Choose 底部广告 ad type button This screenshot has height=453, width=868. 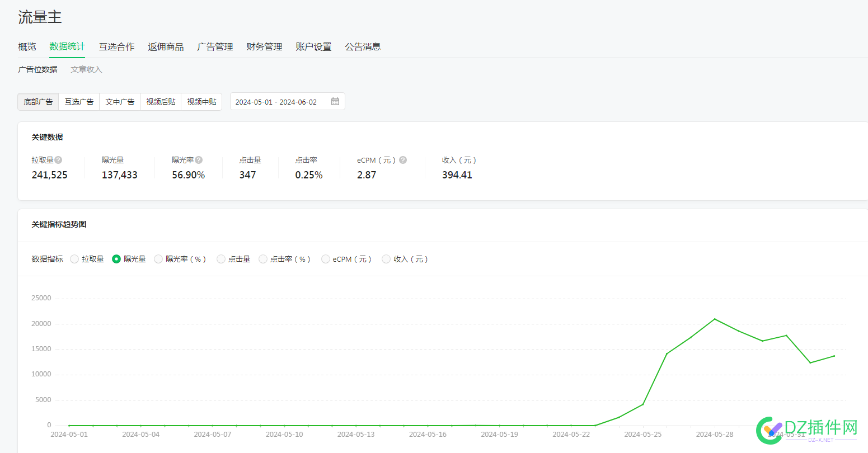tap(38, 102)
